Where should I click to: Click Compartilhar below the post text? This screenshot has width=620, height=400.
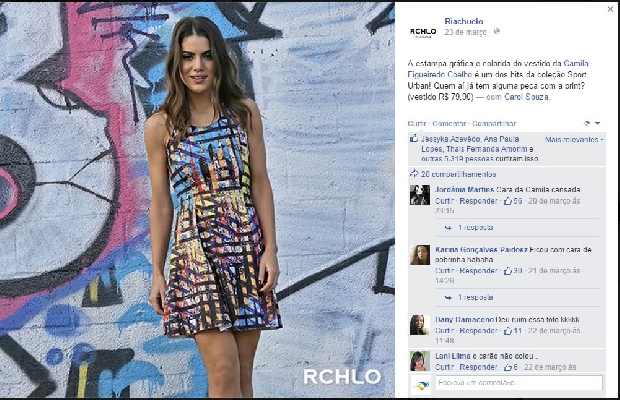[494, 124]
